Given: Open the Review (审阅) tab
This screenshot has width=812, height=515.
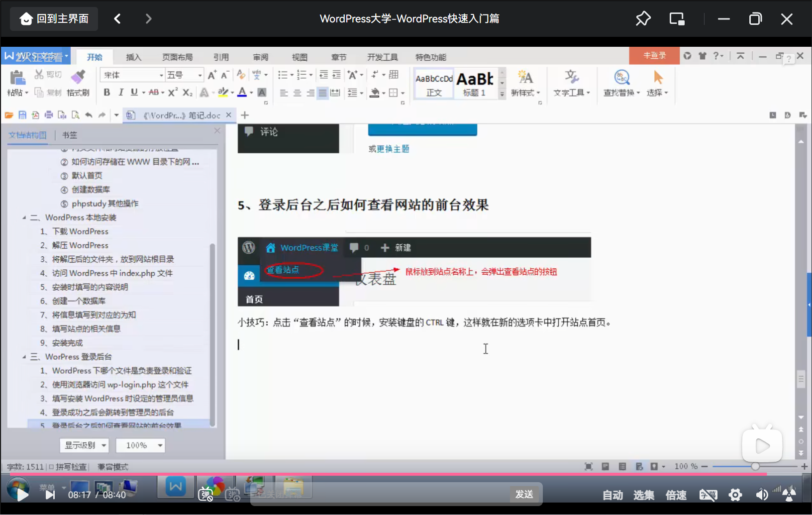Looking at the screenshot, I should [260, 57].
